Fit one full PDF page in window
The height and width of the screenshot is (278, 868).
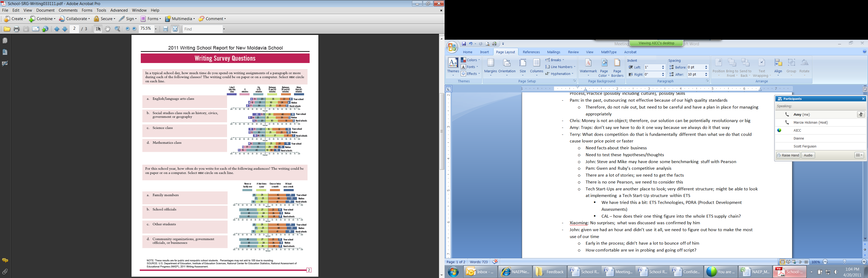[175, 29]
